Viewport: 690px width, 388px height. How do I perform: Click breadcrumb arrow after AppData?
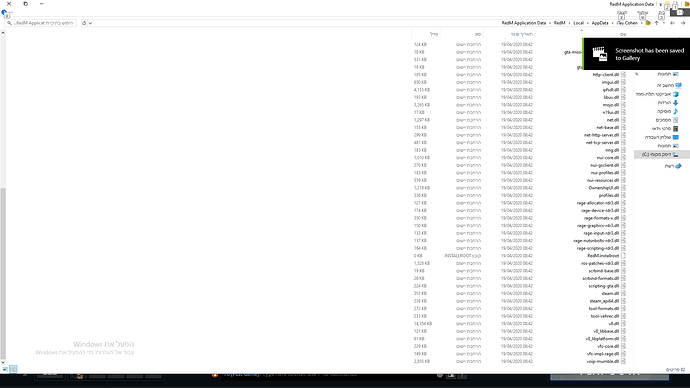click(587, 23)
